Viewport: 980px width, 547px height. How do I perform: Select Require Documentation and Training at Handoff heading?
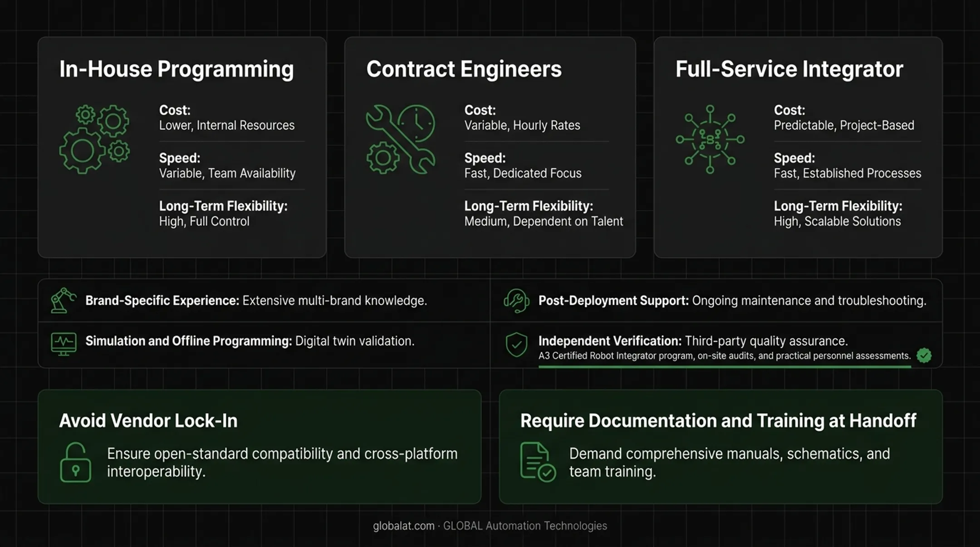click(x=718, y=421)
